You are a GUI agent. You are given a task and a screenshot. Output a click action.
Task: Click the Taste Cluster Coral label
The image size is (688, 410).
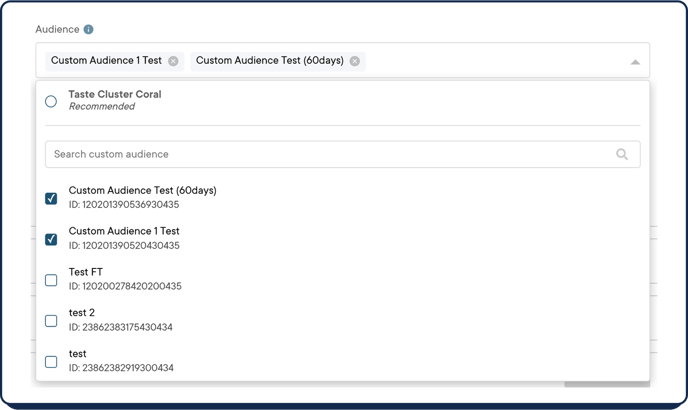coord(115,94)
